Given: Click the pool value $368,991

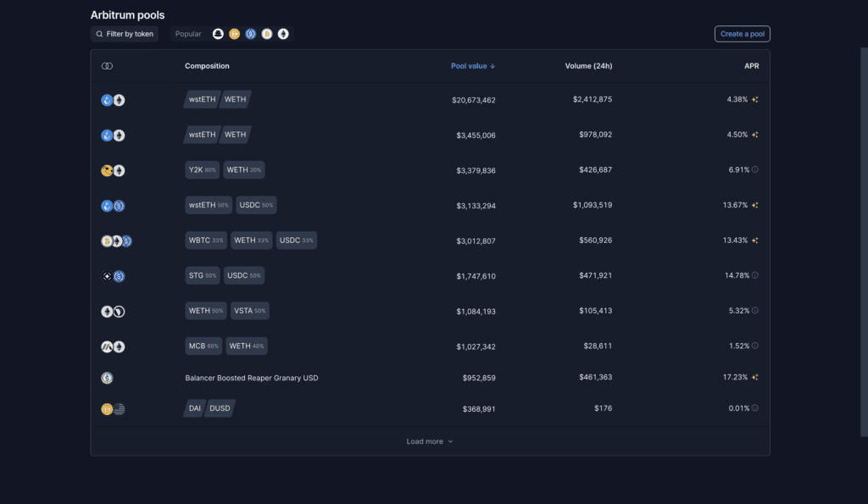Looking at the screenshot, I should (x=479, y=409).
